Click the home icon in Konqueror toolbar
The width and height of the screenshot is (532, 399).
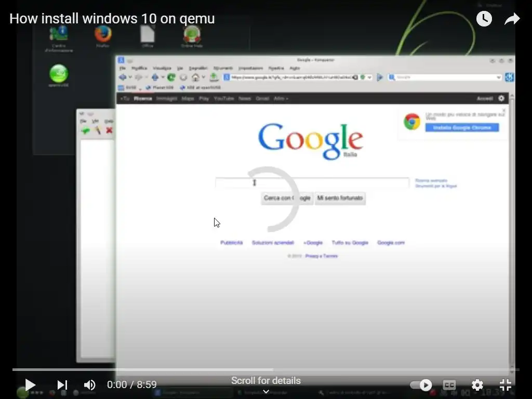click(x=195, y=77)
